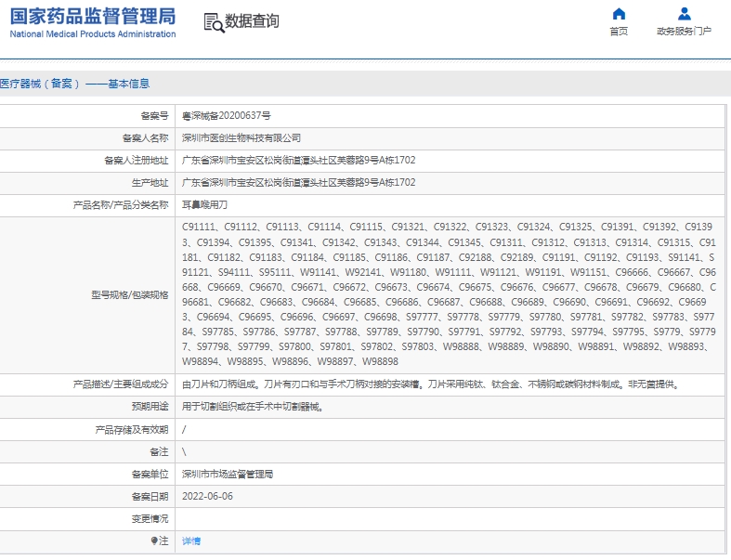The width and height of the screenshot is (731, 560).
Task: Click the 备案人注册地址 row label
Action: 137,161
